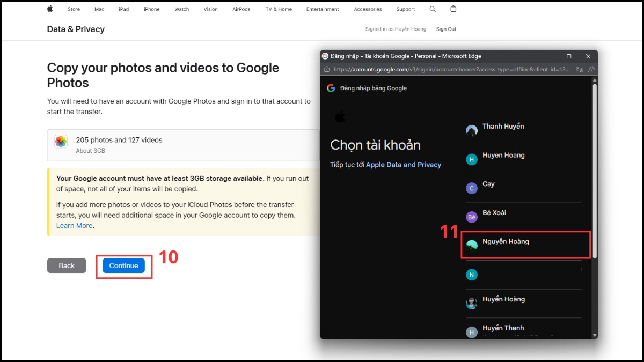Open the search magnifier icon

pos(433,9)
